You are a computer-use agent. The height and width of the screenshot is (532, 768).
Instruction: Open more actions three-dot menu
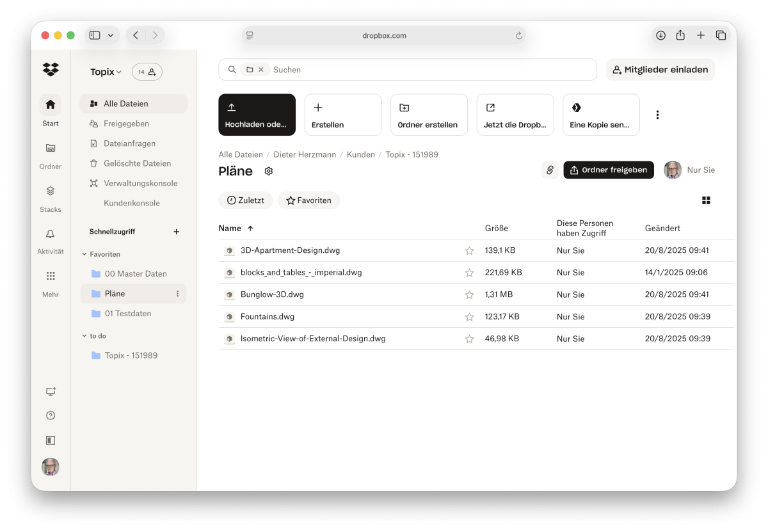(657, 115)
